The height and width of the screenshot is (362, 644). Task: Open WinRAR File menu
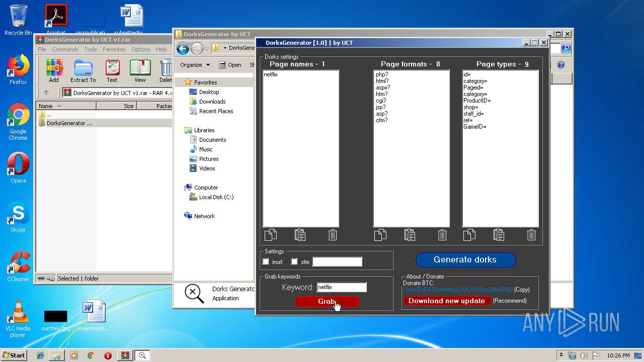coord(42,49)
